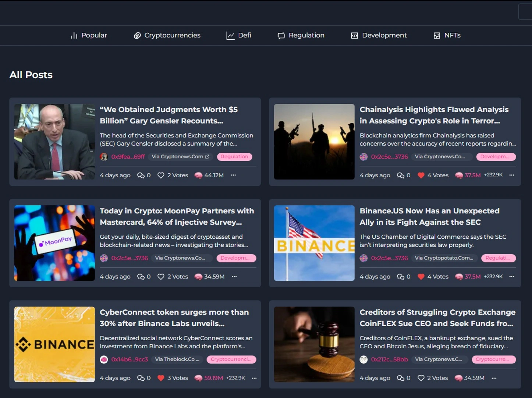Image resolution: width=532 pixels, height=398 pixels.
Task: Click brain icon on Gary Gensler post
Action: (x=198, y=175)
